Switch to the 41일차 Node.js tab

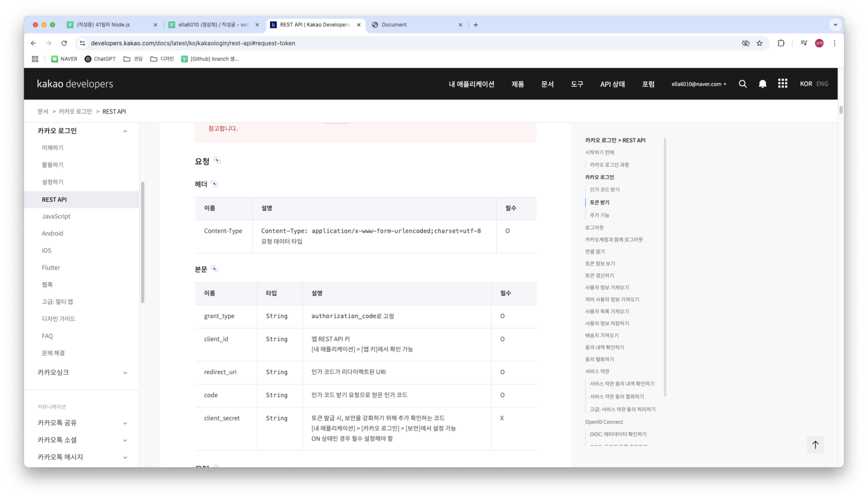tap(112, 25)
